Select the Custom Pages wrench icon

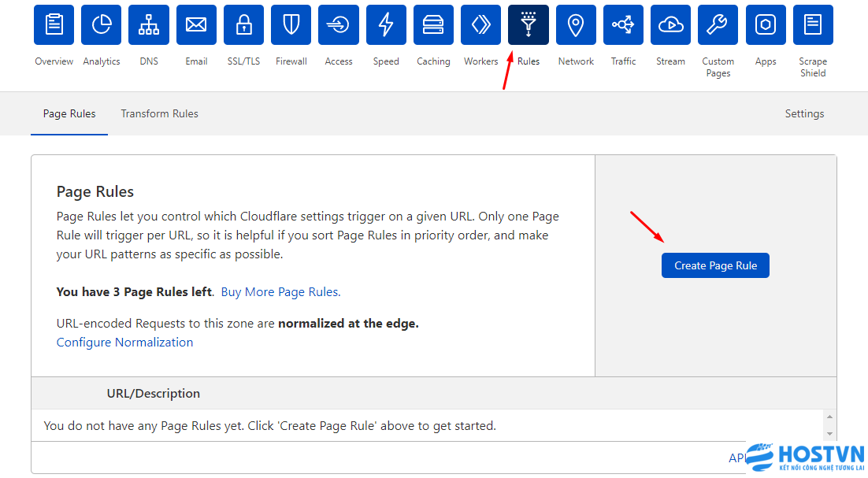click(718, 25)
